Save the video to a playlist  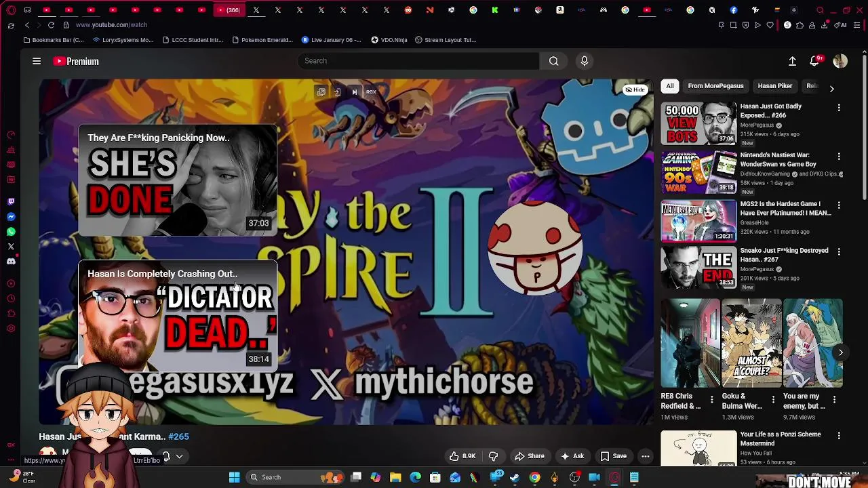613,456
